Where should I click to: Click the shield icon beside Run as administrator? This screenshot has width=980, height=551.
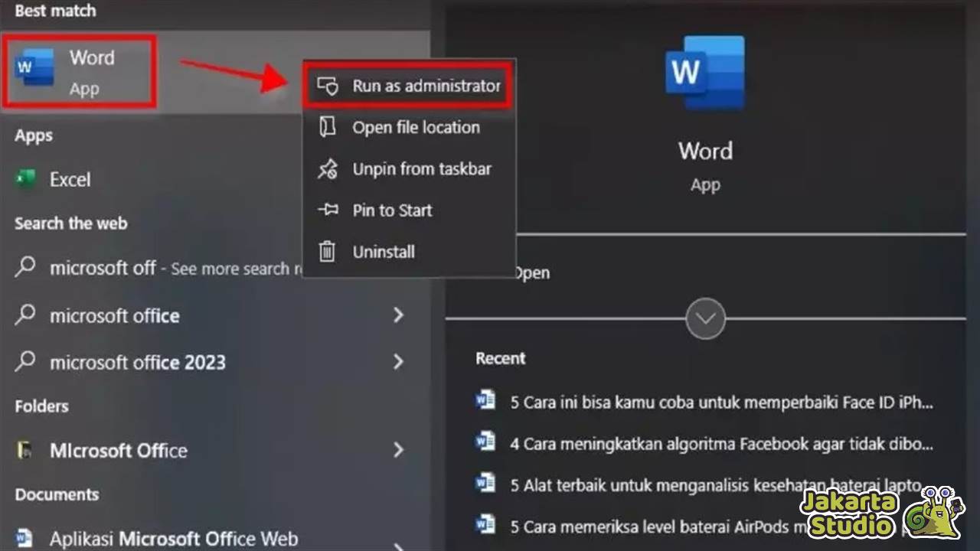[x=328, y=86]
